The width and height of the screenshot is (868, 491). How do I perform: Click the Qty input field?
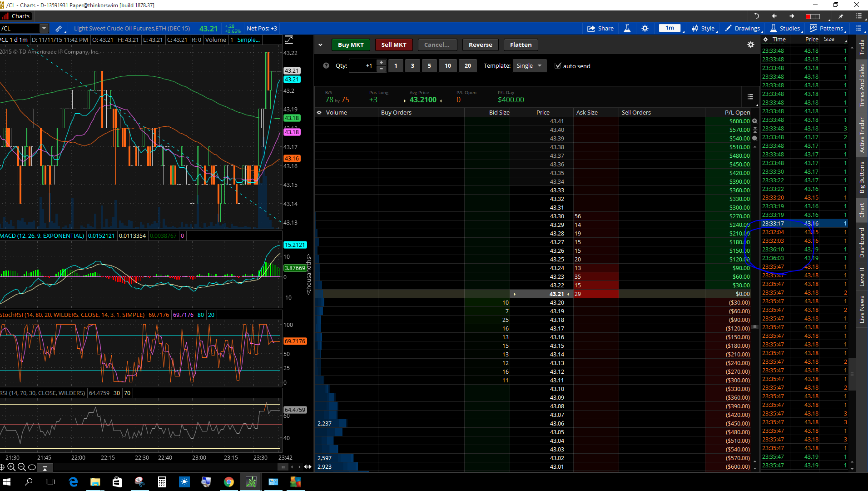[363, 65]
